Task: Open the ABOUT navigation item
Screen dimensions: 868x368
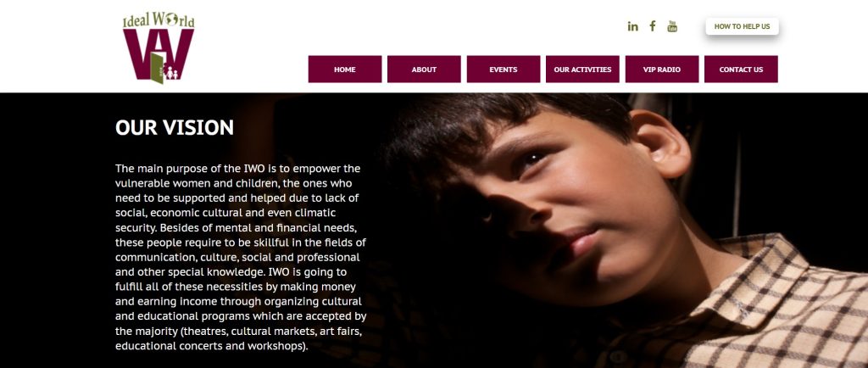Action: click(x=424, y=70)
